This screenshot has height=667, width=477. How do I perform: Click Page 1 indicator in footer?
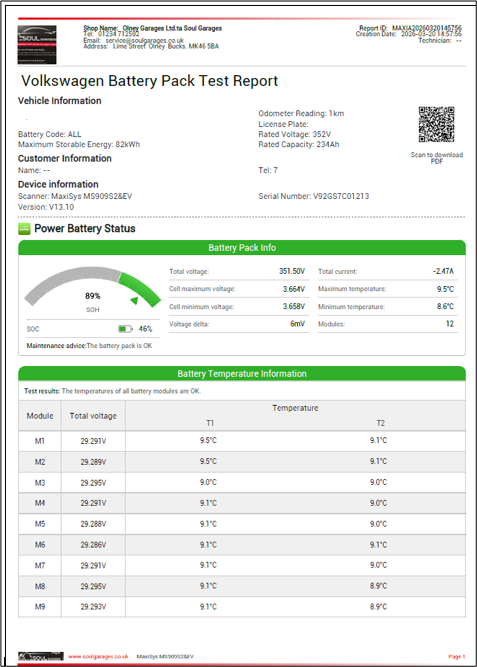(456, 656)
